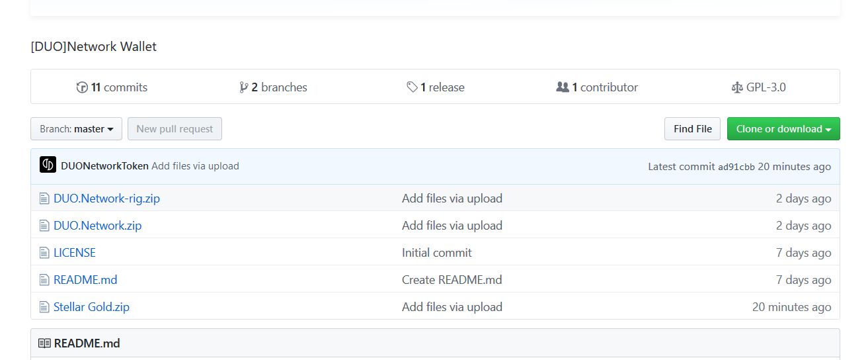Click the '[DUO]Network Wallet' description text
Viewport: 868px width, 360px height.
coord(94,47)
